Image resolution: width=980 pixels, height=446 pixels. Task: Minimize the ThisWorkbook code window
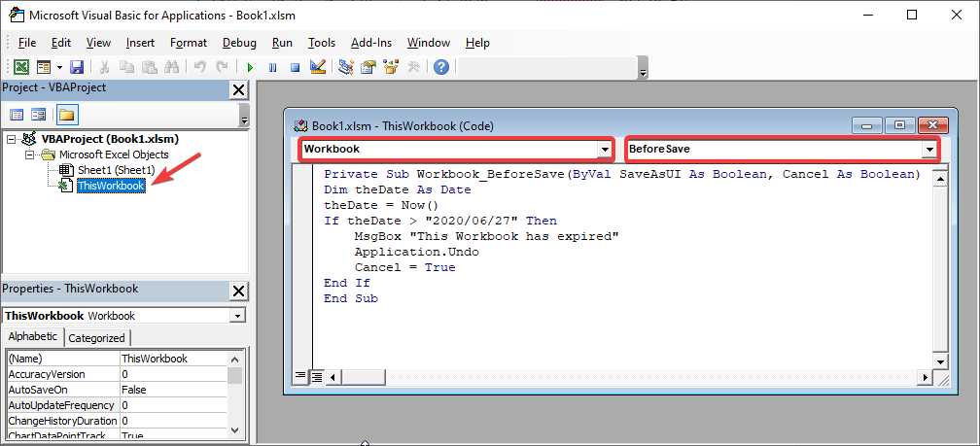[x=868, y=125]
